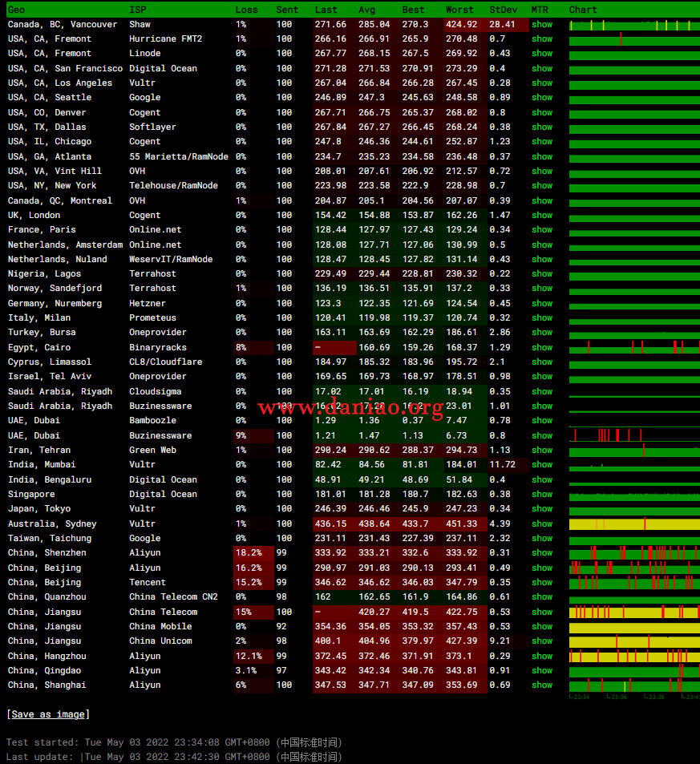Show MTR for Cyprus, Limassol
Screen dimensions: 700x764
coord(542,362)
